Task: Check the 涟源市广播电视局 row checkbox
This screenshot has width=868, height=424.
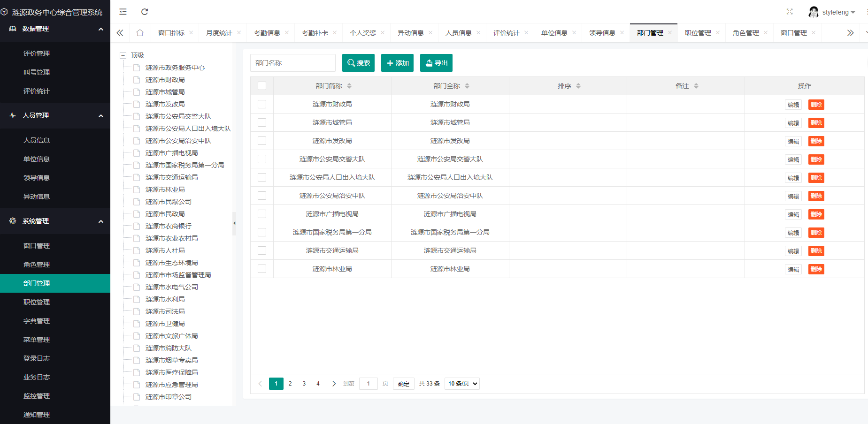Action: click(262, 214)
